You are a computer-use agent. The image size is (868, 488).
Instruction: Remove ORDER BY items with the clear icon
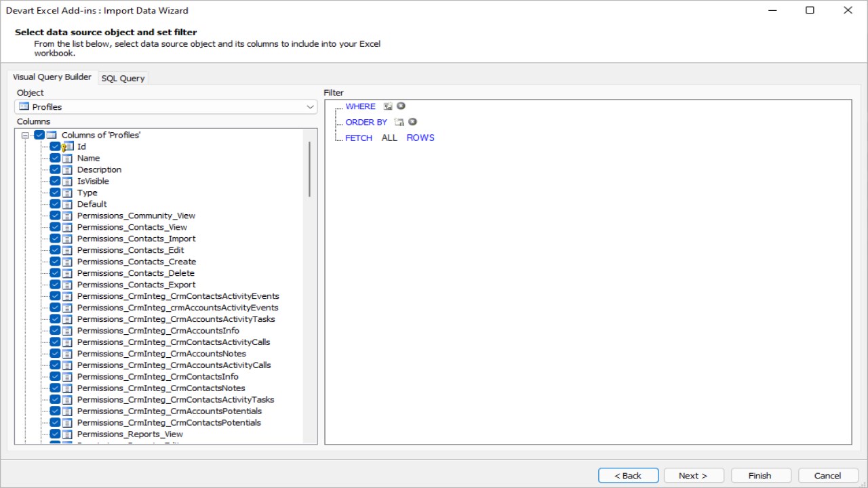(412, 122)
